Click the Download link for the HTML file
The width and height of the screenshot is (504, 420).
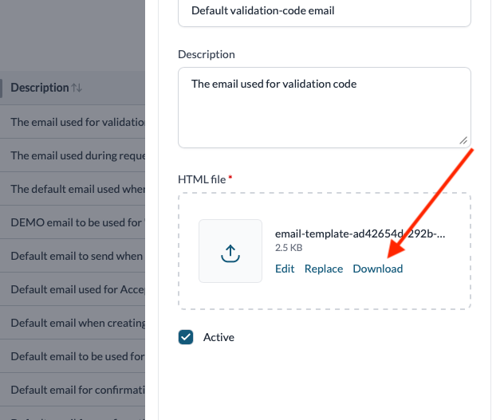(x=378, y=269)
